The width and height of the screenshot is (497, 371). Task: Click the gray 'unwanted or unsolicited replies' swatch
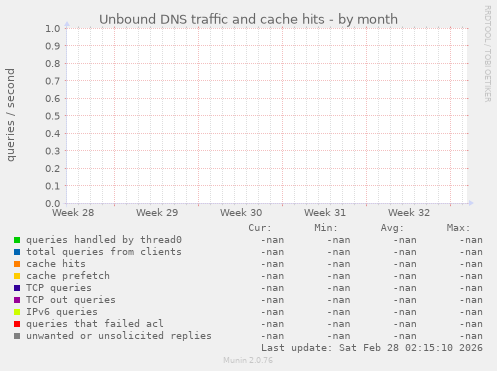(17, 336)
